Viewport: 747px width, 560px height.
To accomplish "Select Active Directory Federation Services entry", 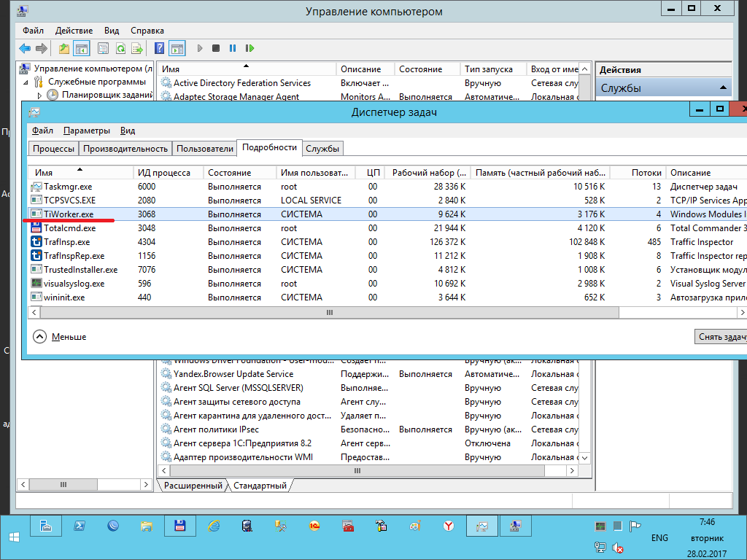I will coord(242,83).
